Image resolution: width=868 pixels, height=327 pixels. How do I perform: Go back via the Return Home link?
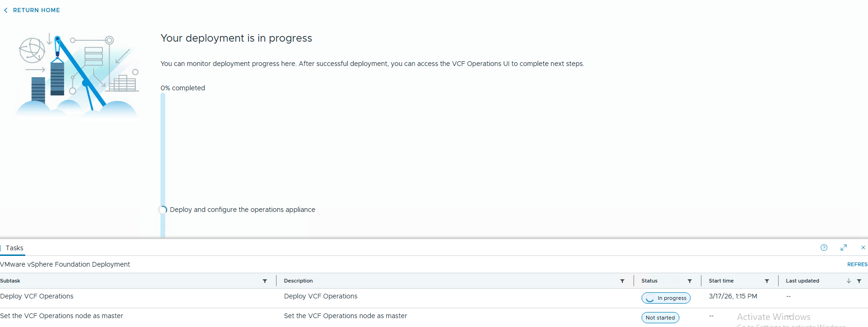[36, 10]
